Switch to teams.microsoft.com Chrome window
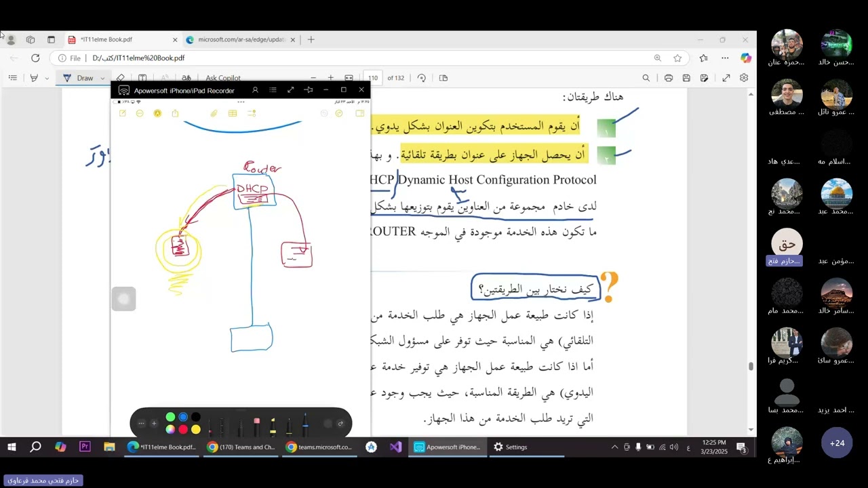The height and width of the screenshot is (488, 868). click(319, 447)
